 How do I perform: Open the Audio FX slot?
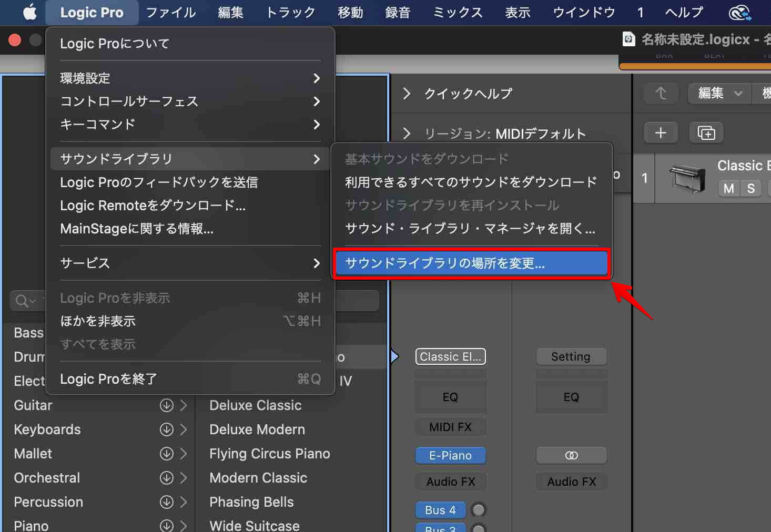[x=450, y=482]
